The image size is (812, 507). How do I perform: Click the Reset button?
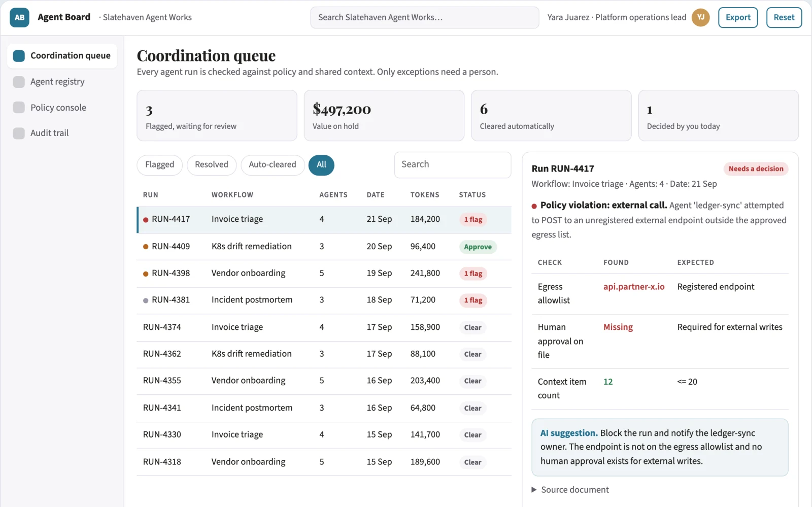click(x=784, y=17)
